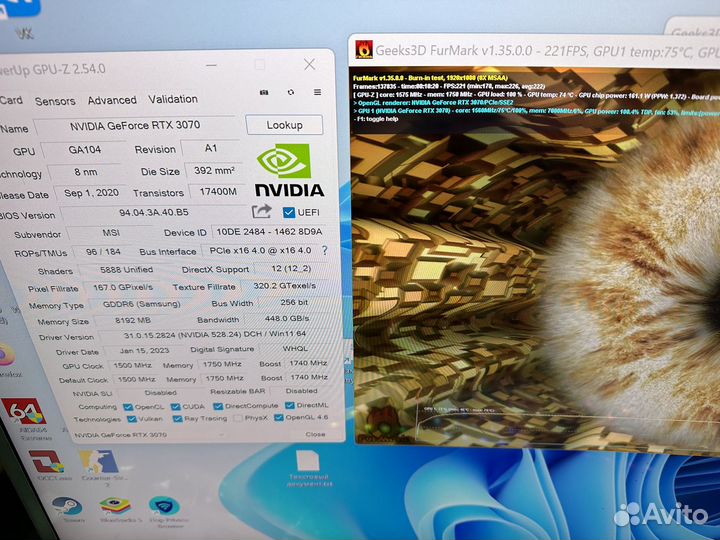
Task: Click the Close button in GPU-Z
Action: (x=315, y=434)
